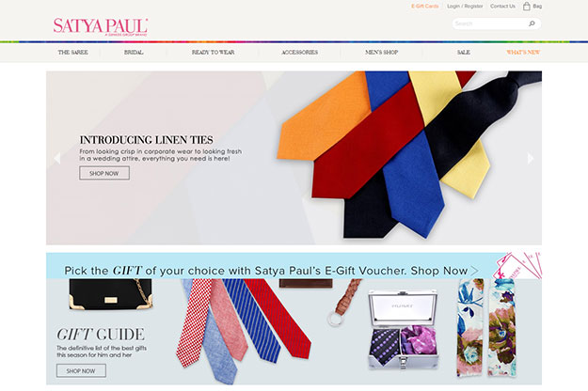This screenshot has height=391, width=588.
Task: Click Shop Now in Gift Guide
Action: click(81, 370)
